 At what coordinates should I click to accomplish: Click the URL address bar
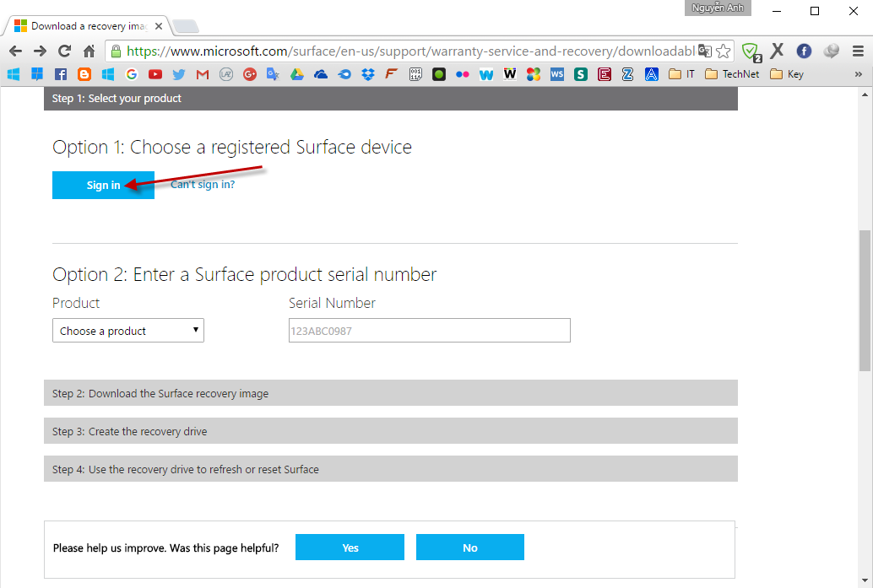[409, 51]
